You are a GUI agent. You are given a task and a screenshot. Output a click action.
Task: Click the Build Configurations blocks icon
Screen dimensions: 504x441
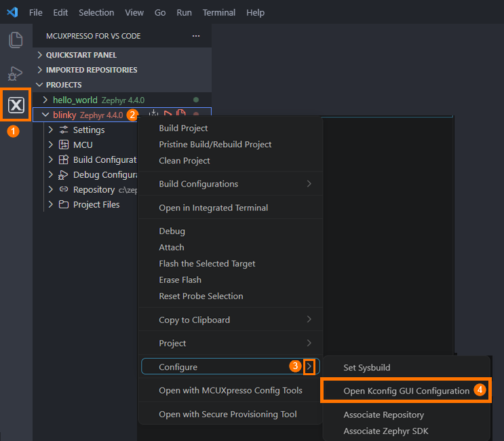click(x=64, y=159)
